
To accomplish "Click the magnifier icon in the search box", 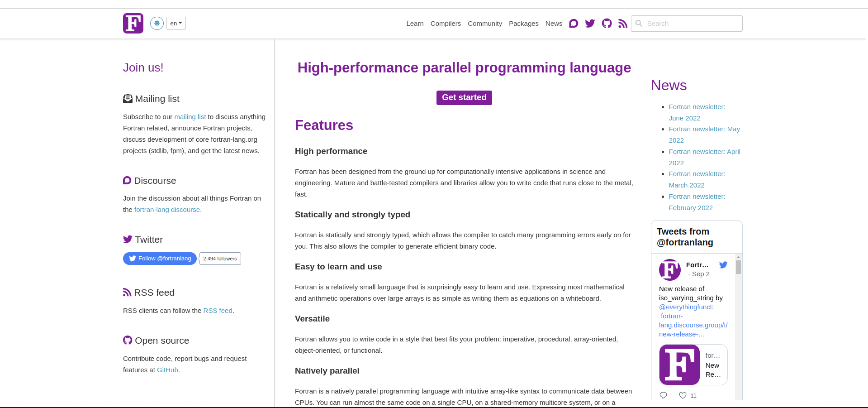I will (639, 24).
